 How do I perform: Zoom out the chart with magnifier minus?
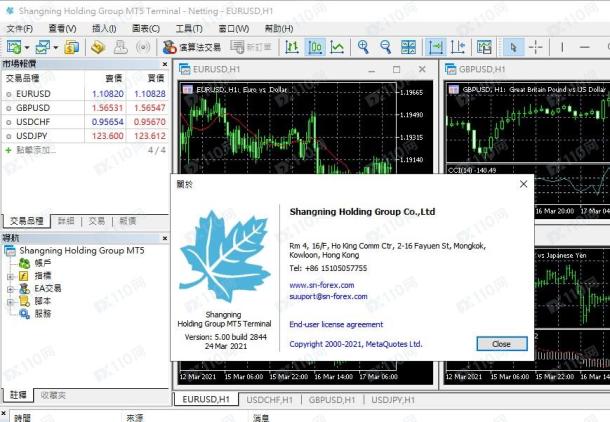386,47
